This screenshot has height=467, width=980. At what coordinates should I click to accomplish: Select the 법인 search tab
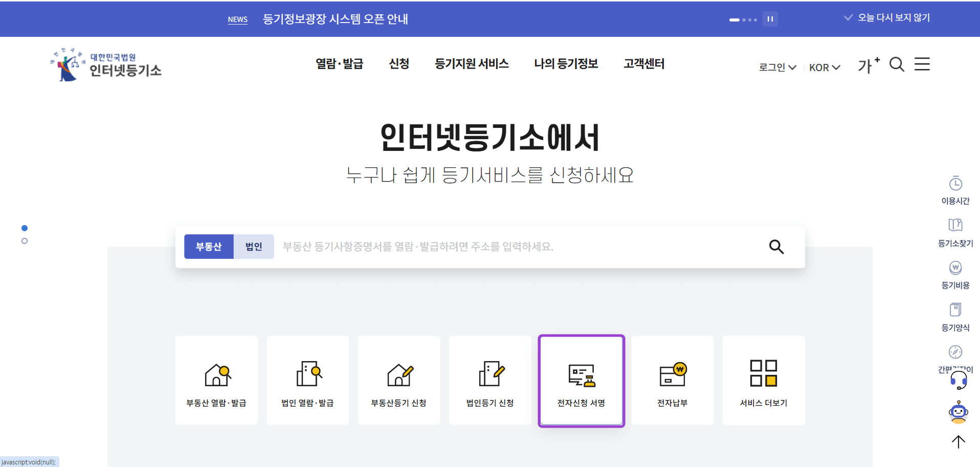tap(254, 247)
